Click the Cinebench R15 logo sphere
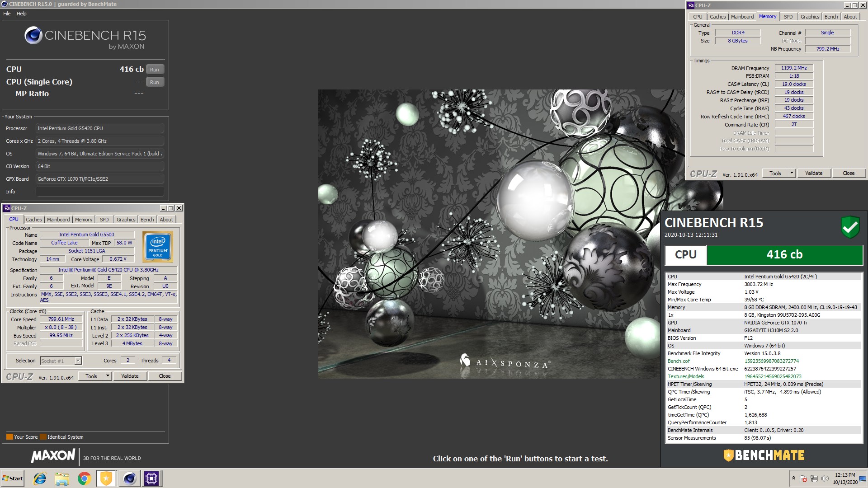The width and height of the screenshot is (868, 488). click(33, 35)
